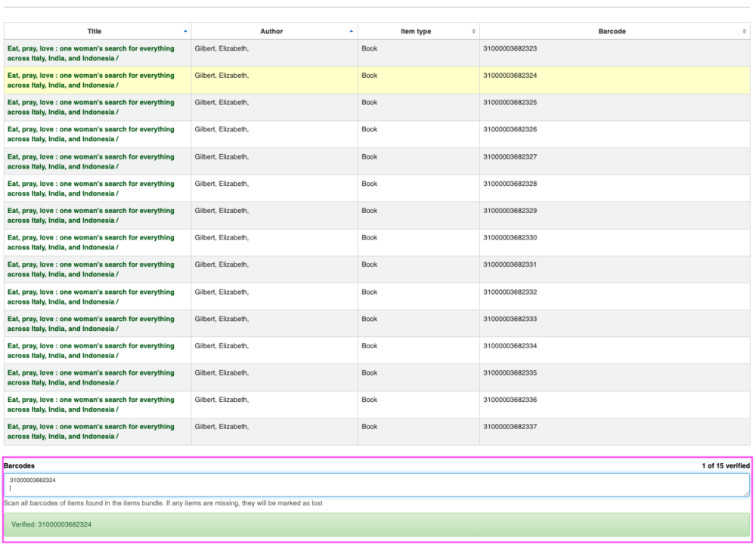Screen dimensions: 756x547
Task: Open title link for barcode 31000003682328
Action: pyautogui.click(x=91, y=189)
